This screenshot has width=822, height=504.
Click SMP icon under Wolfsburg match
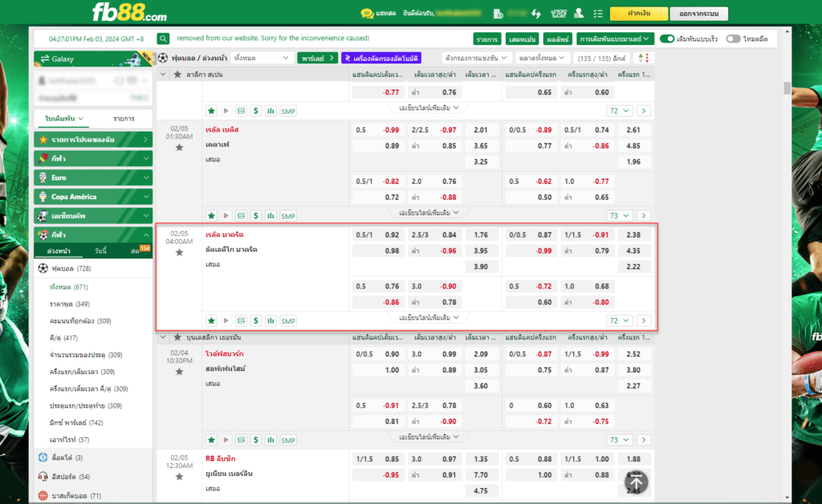point(288,441)
